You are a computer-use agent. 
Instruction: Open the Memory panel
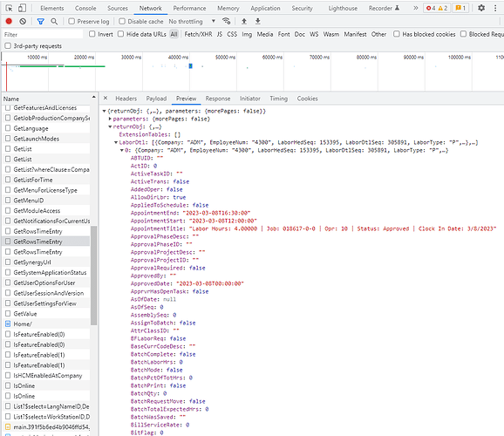click(x=228, y=9)
